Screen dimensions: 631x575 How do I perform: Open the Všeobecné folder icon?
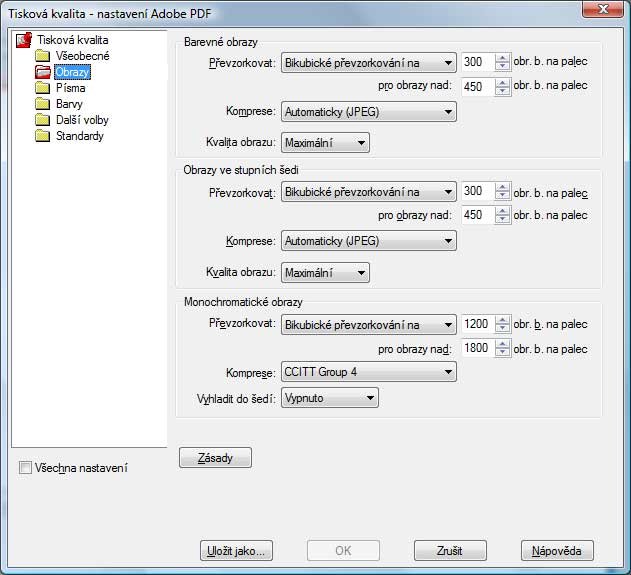(42, 56)
